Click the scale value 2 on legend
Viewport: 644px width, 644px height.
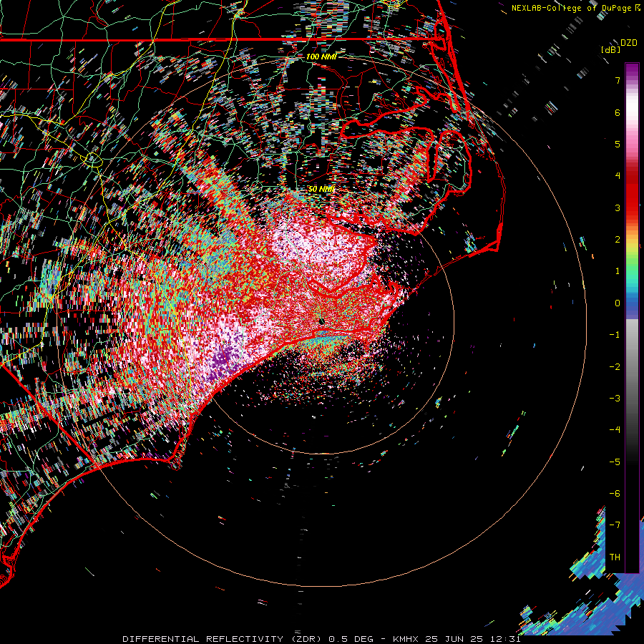pyautogui.click(x=618, y=240)
